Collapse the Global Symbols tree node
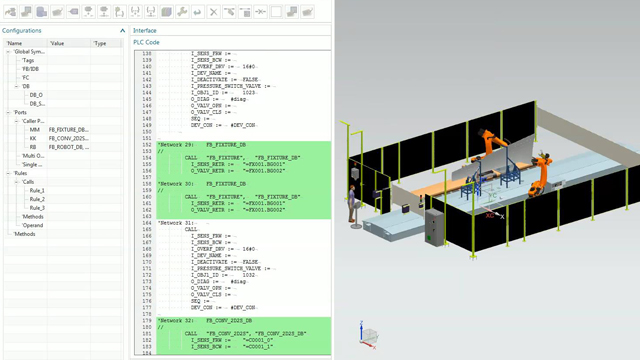Viewport: 640px width, 360px height. 8,52
